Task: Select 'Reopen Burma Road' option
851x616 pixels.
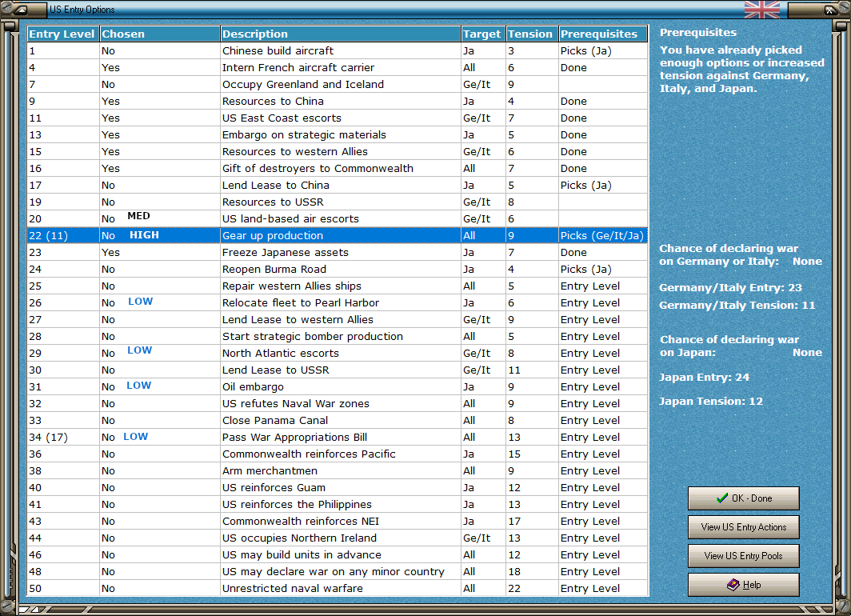Action: [x=338, y=269]
